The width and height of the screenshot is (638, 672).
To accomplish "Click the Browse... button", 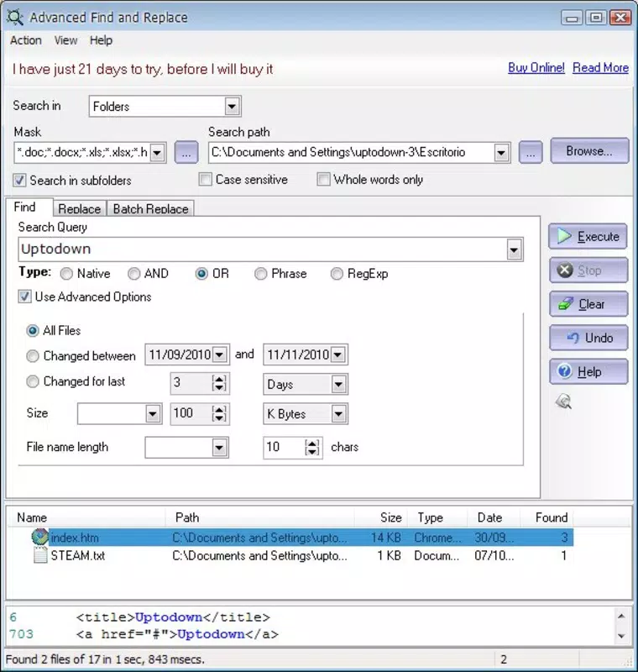I will pyautogui.click(x=589, y=151).
